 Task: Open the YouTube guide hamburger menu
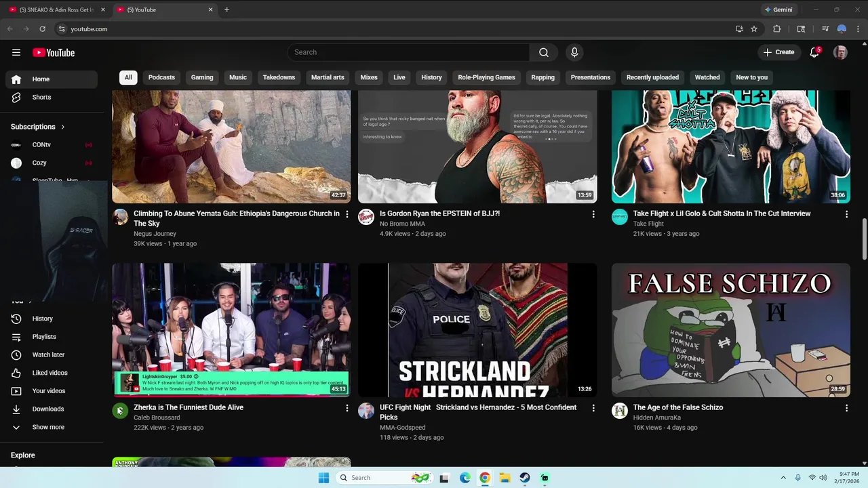coord(16,52)
